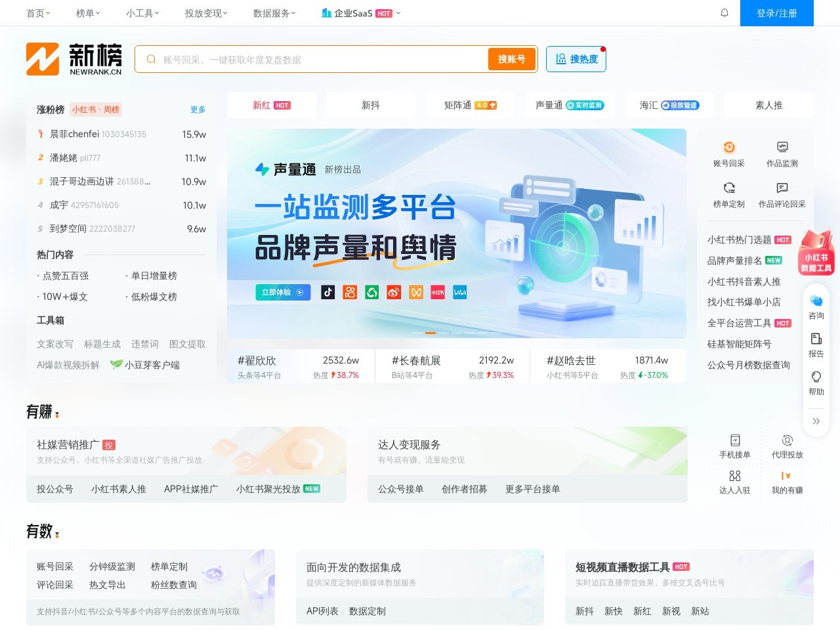Switch to the 新抖 tab

tap(371, 105)
